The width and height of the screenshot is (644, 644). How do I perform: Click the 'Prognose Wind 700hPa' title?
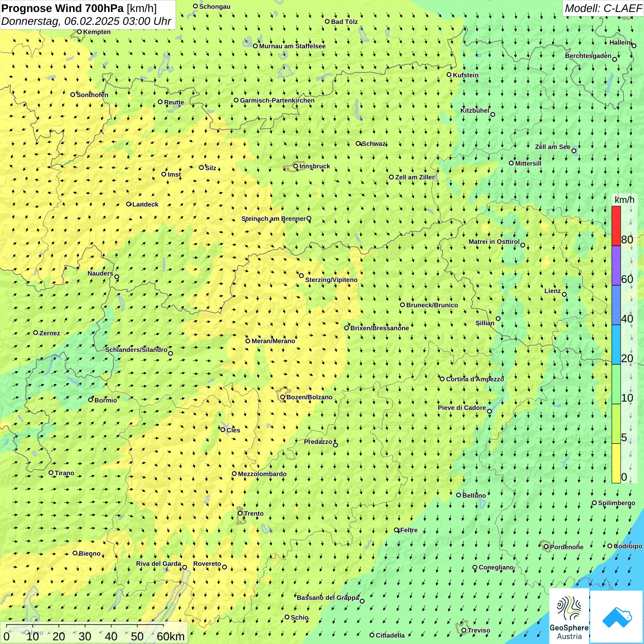click(x=63, y=8)
